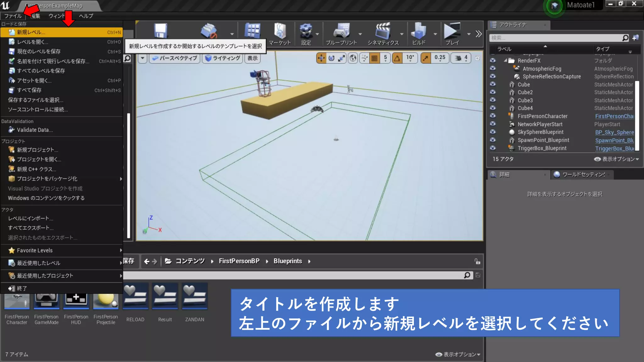
Task: Open the BP_Sky_Sphere type link
Action: click(614, 132)
